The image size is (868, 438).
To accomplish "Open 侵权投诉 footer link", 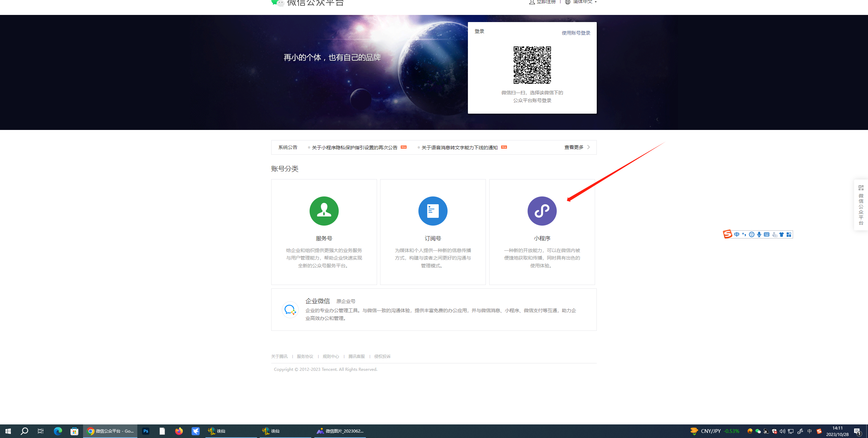I will (x=382, y=356).
